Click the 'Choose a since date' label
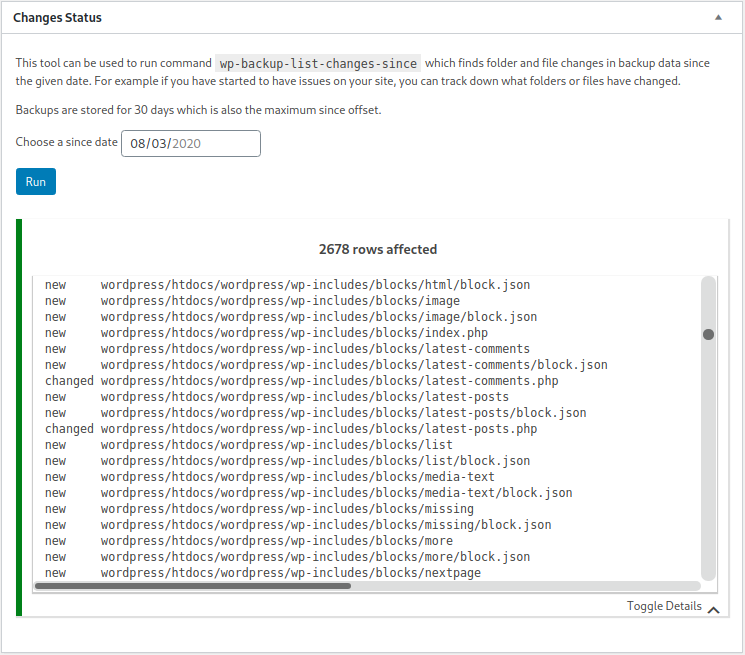The height and width of the screenshot is (655, 745). tap(67, 142)
